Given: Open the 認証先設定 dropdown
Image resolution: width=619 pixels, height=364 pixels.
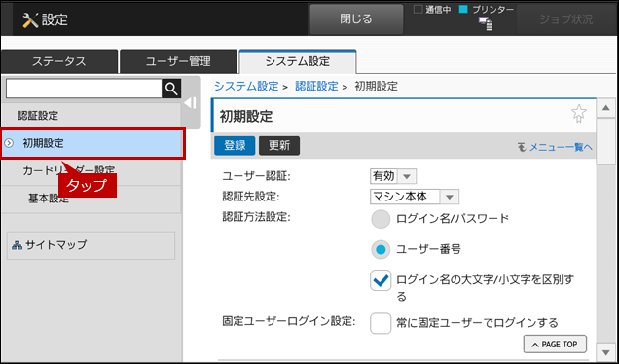Looking at the screenshot, I should [415, 197].
